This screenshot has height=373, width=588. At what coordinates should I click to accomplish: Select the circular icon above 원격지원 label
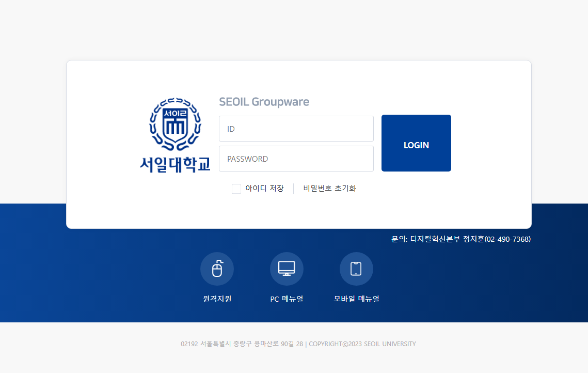tap(217, 269)
